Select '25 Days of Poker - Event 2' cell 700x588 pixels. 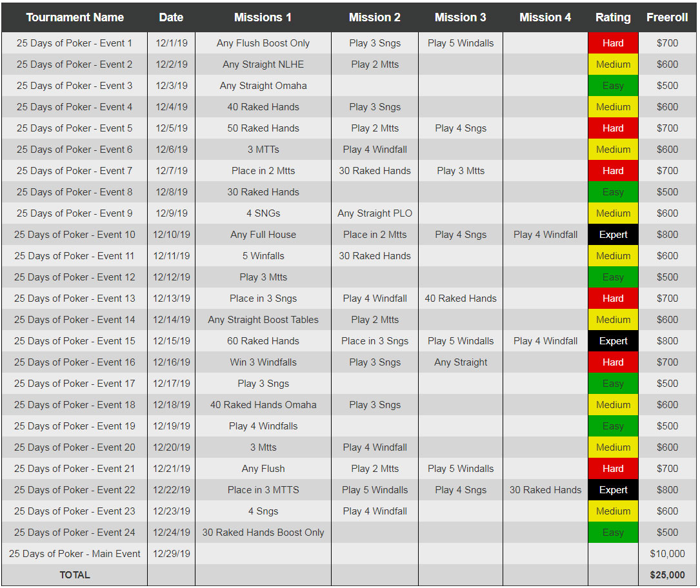coord(75,64)
